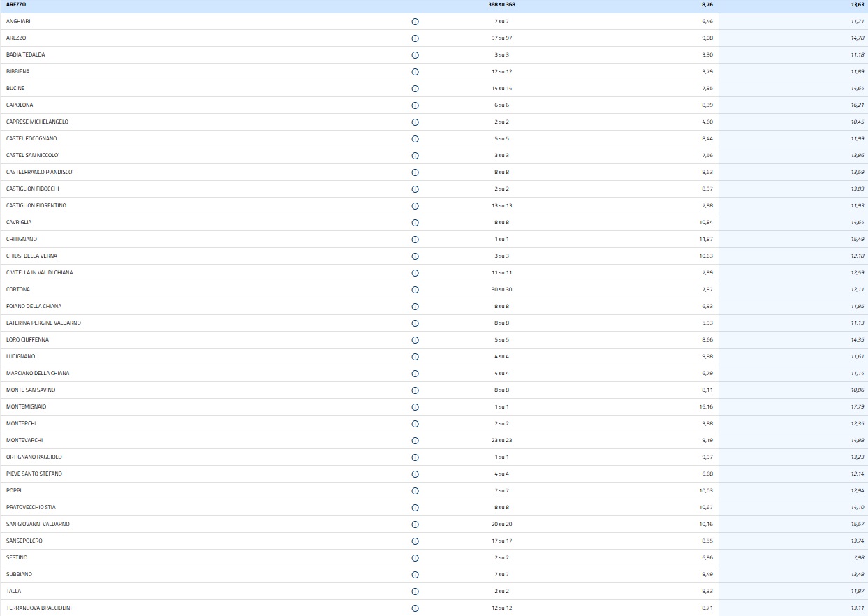Image resolution: width=868 pixels, height=616 pixels.
Task: Click info icon for Montevarchi
Action: 415,441
